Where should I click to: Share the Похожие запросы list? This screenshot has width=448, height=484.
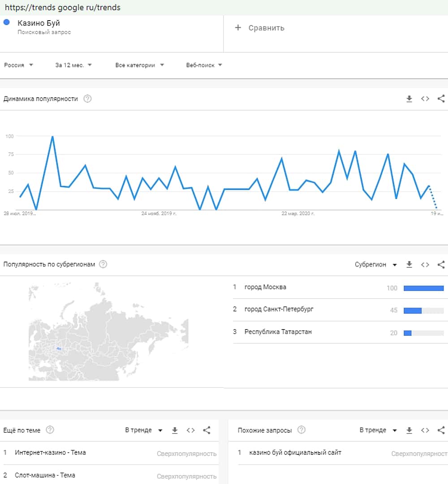coord(441,430)
